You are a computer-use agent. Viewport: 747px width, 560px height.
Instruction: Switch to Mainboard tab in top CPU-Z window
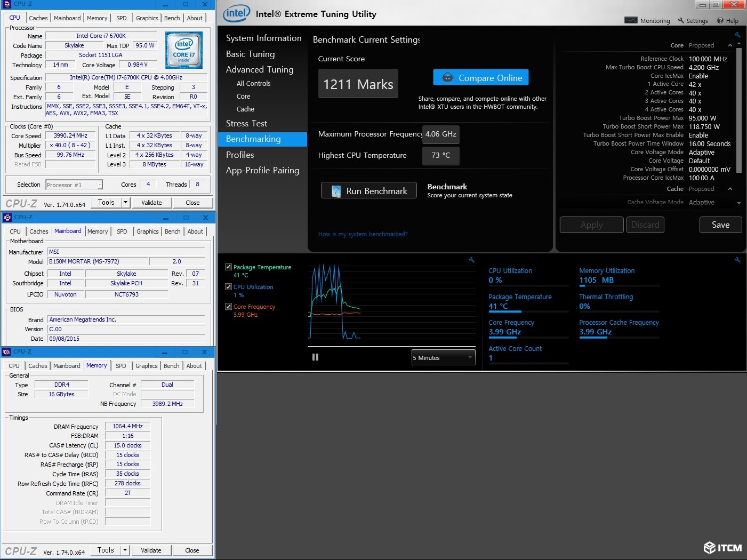(67, 18)
